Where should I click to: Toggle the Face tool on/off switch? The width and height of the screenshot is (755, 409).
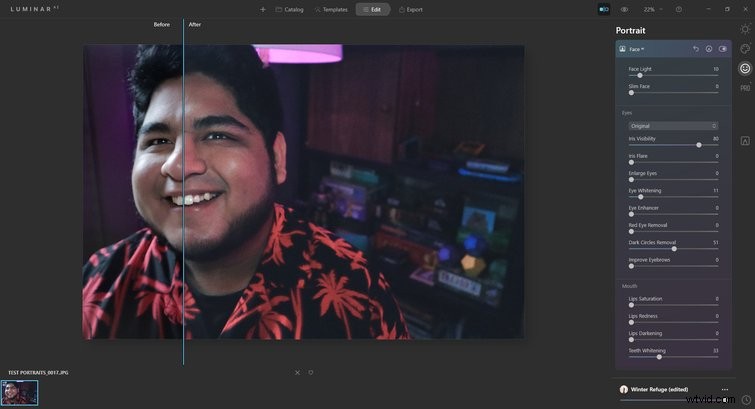click(x=723, y=49)
